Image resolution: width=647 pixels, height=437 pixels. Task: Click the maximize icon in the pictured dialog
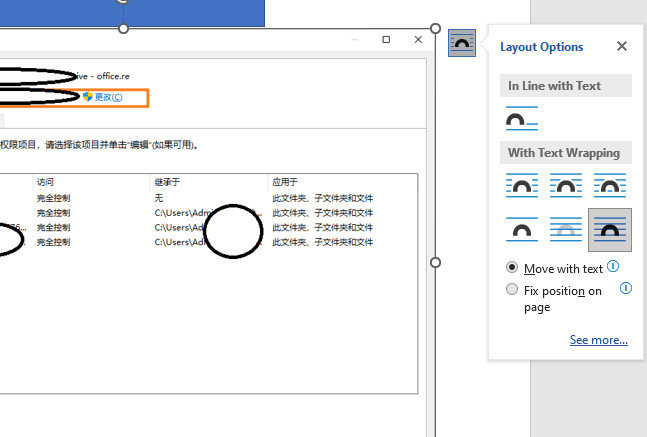point(386,40)
